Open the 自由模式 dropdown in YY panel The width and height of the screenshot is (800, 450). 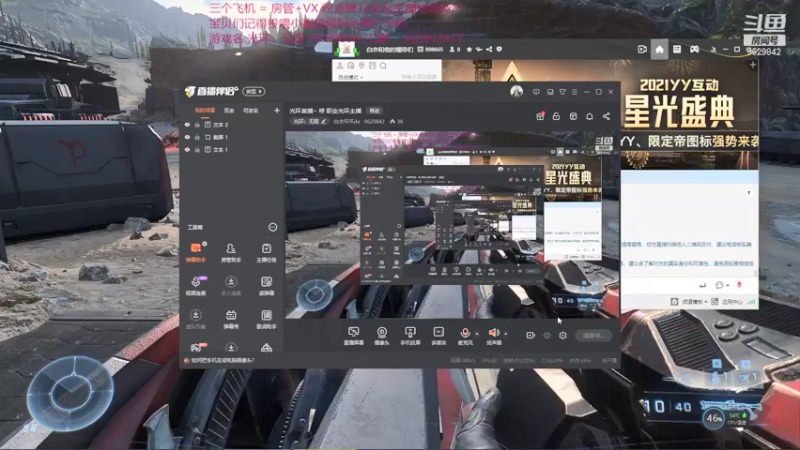[x=351, y=77]
